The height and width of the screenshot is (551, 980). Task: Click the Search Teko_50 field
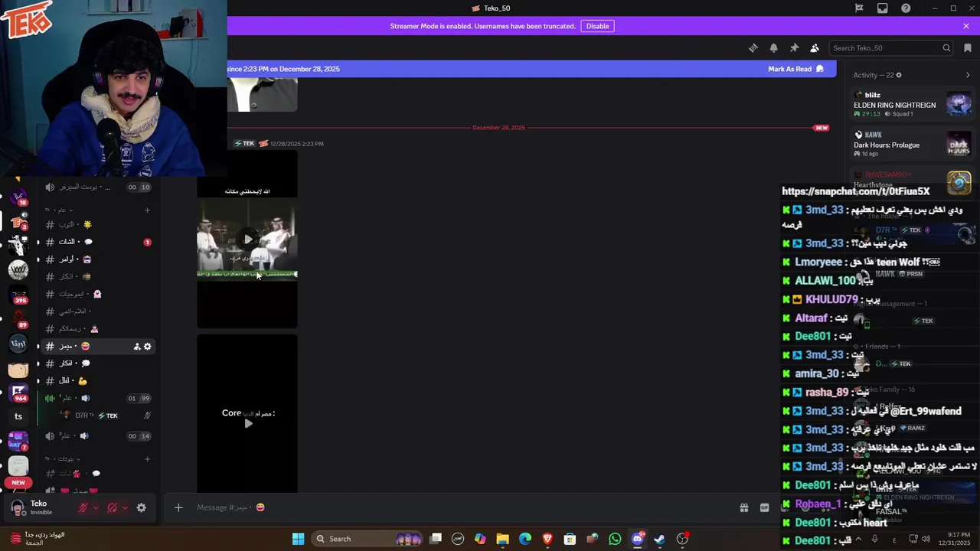(x=891, y=47)
